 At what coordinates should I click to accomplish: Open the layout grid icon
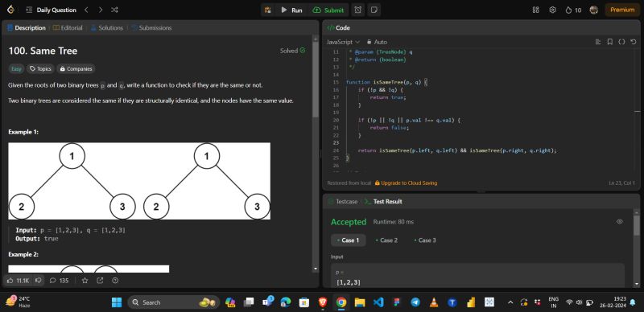tap(535, 10)
